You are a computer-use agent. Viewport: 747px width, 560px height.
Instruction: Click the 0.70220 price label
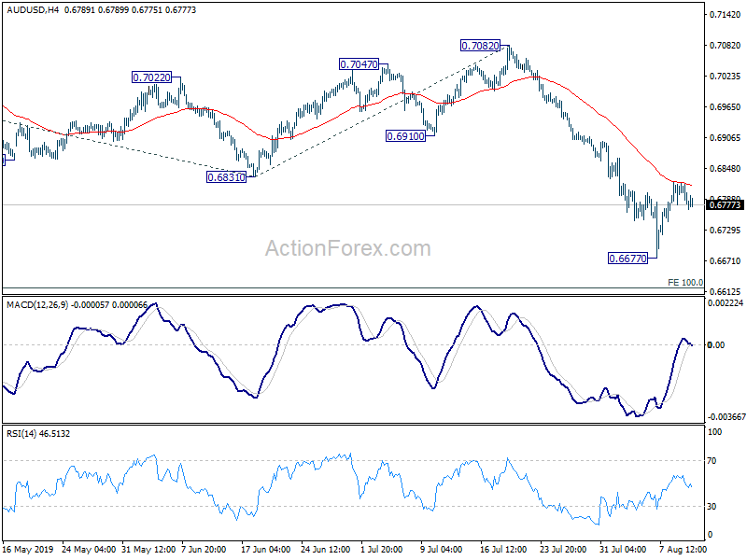151,77
